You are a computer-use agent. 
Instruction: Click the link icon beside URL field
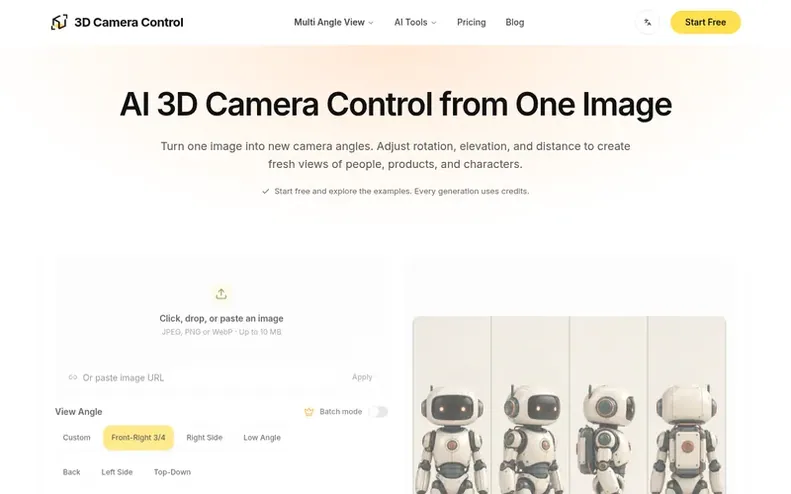point(73,377)
